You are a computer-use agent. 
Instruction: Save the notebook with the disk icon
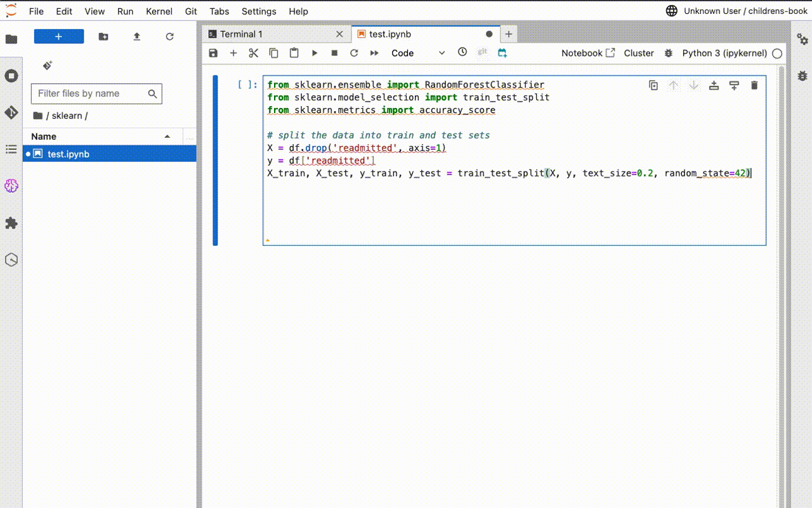(x=213, y=53)
